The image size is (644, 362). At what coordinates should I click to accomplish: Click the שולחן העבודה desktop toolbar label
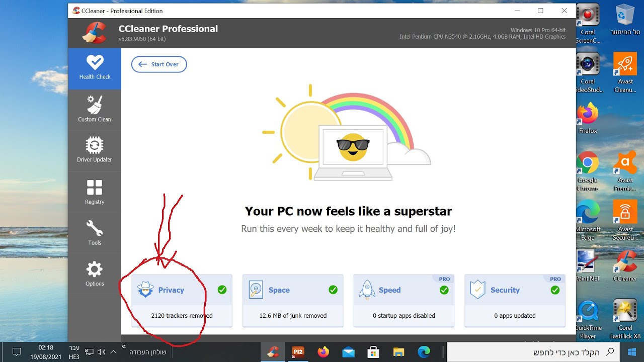[x=148, y=352]
